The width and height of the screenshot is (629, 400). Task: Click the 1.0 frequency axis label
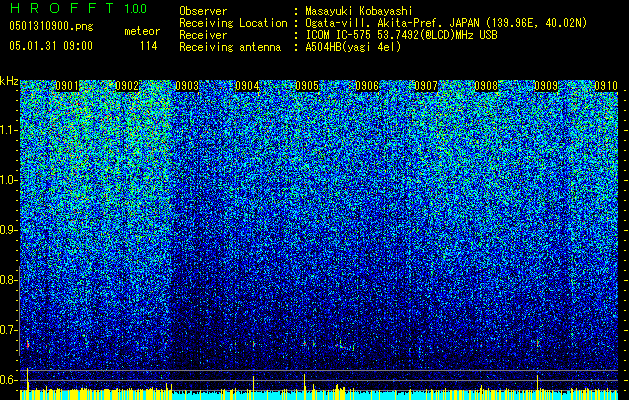click(8, 180)
